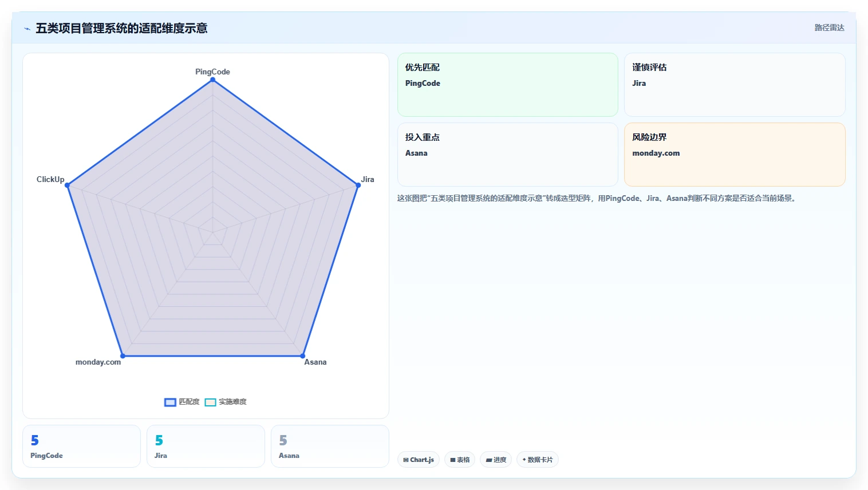Select the 实施难度 legend label
The image size is (868, 490).
click(232, 402)
